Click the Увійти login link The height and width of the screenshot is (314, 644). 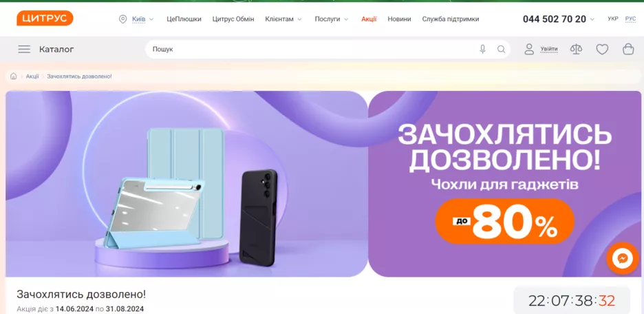549,50
